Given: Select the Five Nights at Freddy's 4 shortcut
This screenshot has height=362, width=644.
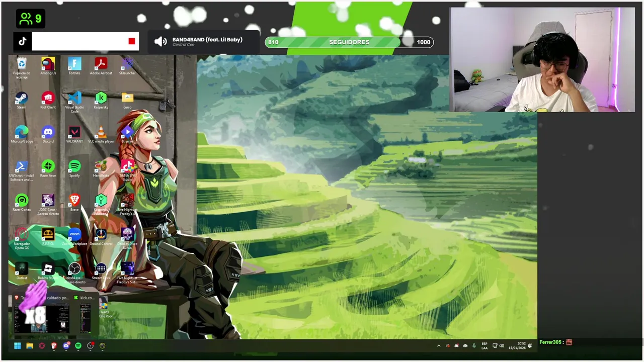Looking at the screenshot, I should (x=127, y=205).
